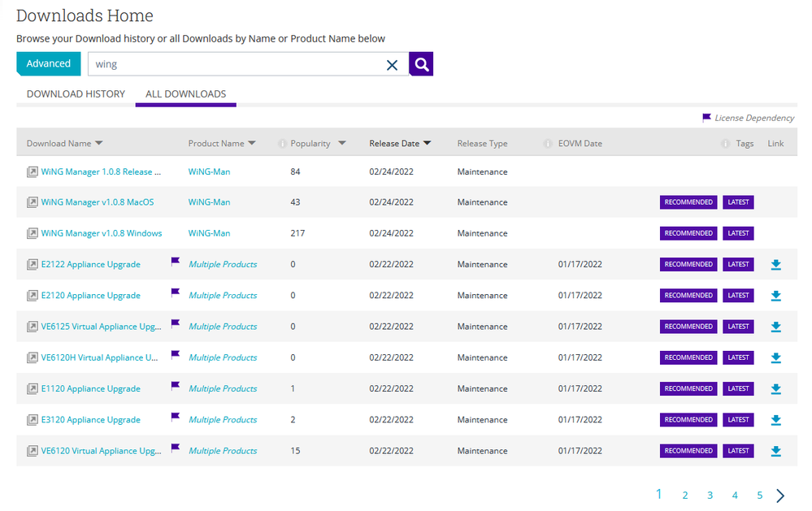Sort by the Download Name column arrow
Viewport: 812px width, 511px height.
[99, 143]
